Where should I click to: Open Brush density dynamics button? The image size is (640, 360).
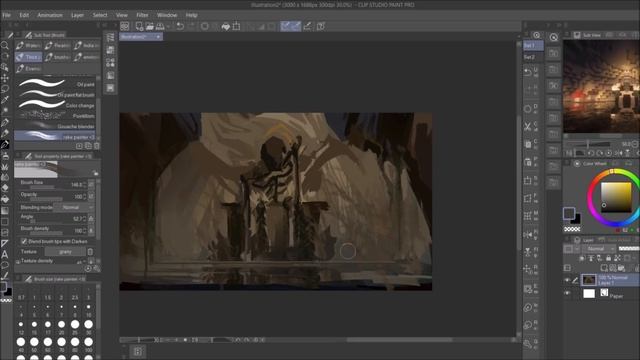pos(91,231)
